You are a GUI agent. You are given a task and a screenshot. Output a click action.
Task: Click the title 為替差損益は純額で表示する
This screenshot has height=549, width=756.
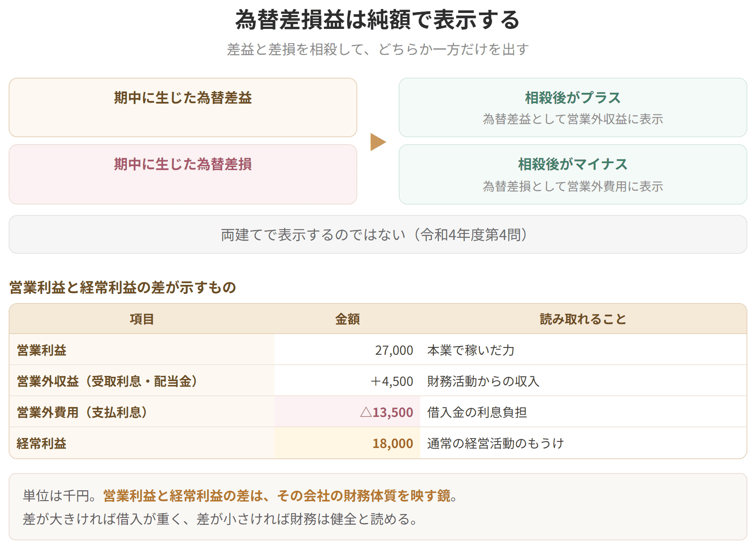click(x=378, y=20)
